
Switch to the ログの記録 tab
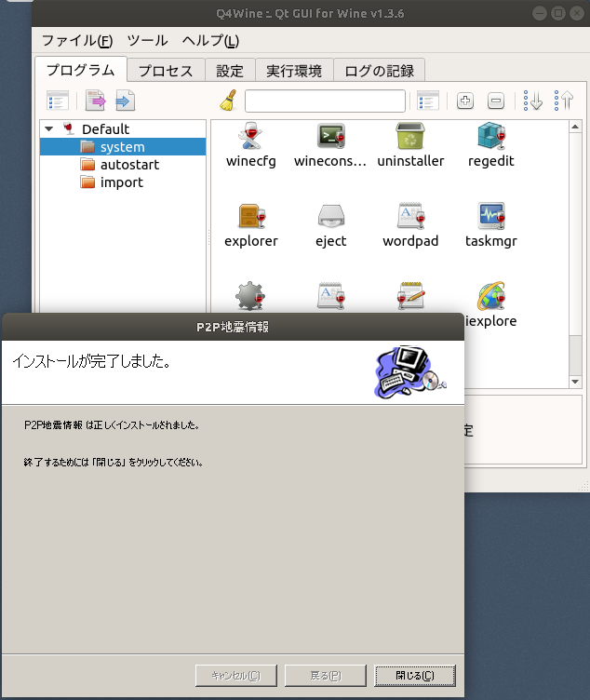379,71
